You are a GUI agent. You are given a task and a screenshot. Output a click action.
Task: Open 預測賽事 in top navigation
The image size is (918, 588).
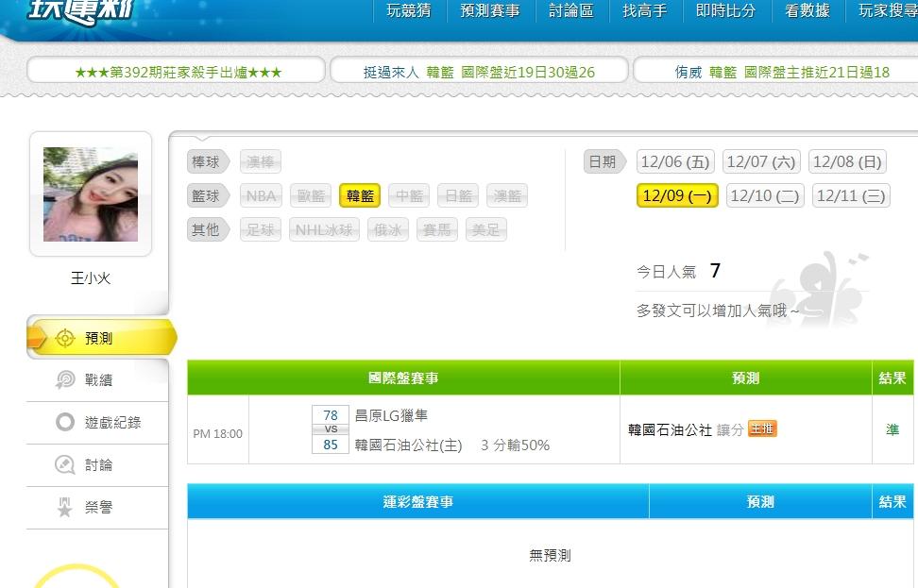click(x=490, y=10)
